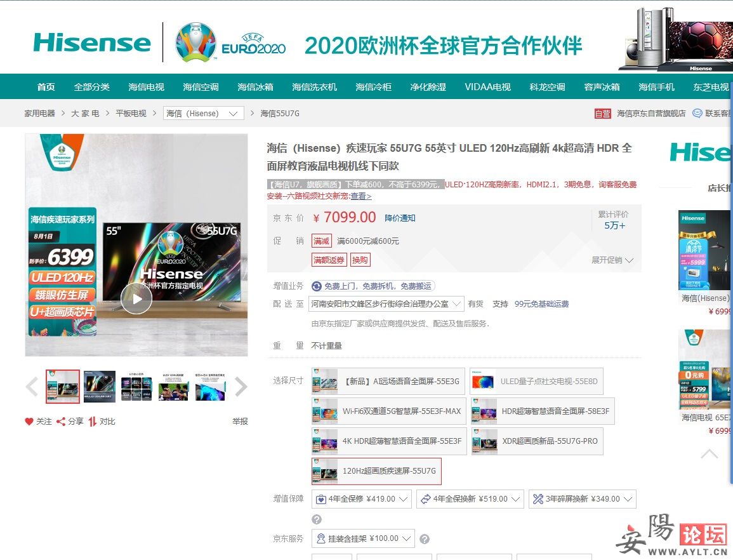
Task: Click the UEFA EURO 2020 logo
Action: click(230, 43)
